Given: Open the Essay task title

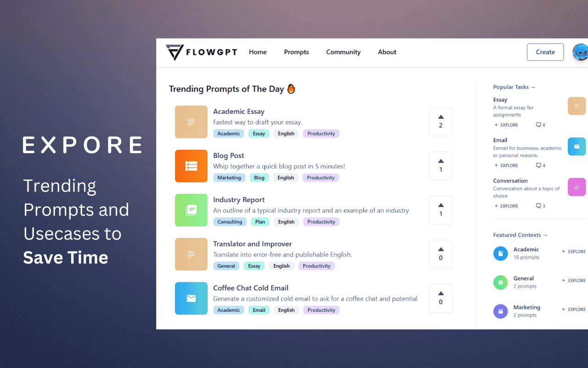Looking at the screenshot, I should coord(500,100).
